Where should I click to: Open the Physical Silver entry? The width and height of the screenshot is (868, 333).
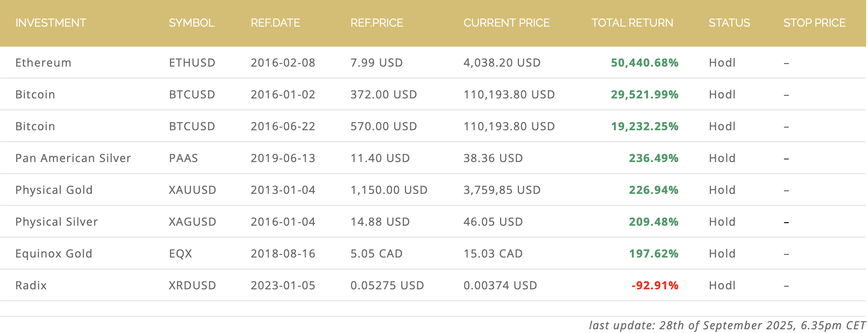tap(433, 222)
